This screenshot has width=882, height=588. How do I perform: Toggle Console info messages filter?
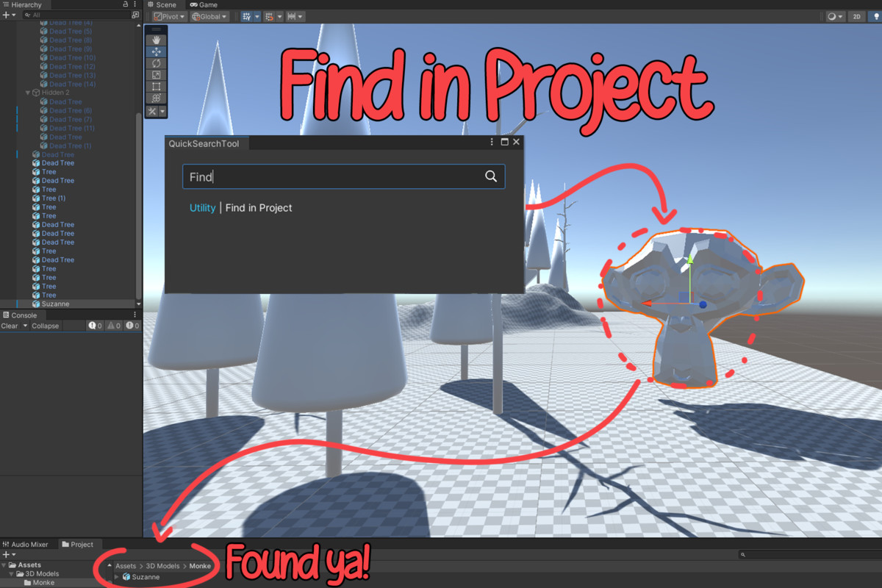pos(96,326)
